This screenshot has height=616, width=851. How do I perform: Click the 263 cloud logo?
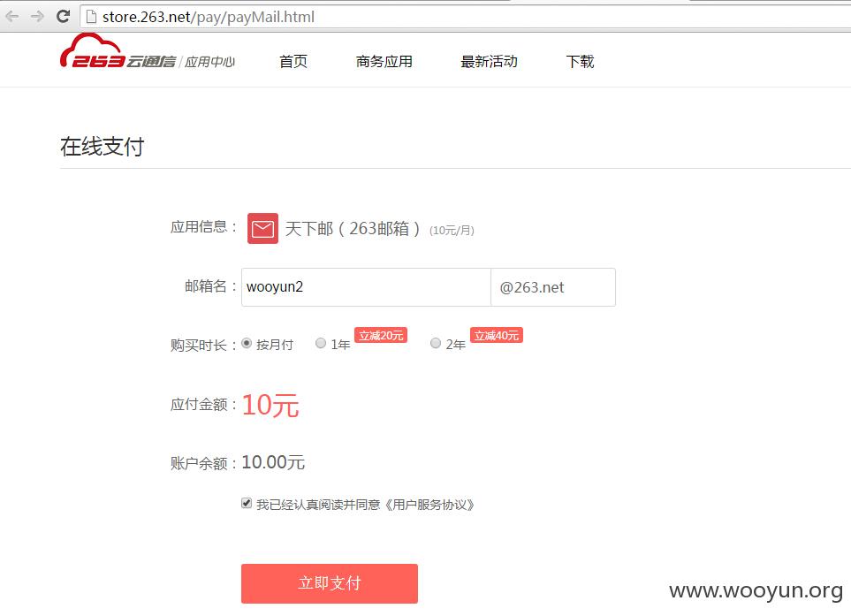point(118,51)
